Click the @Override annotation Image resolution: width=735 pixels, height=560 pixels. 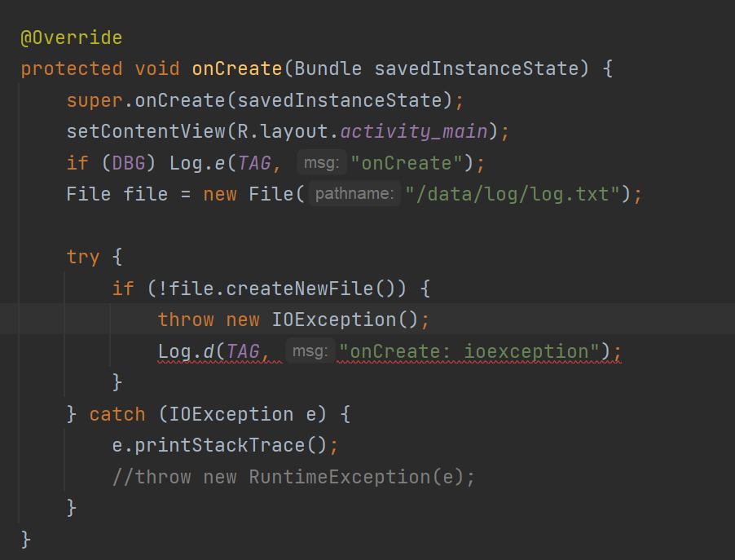tap(71, 37)
